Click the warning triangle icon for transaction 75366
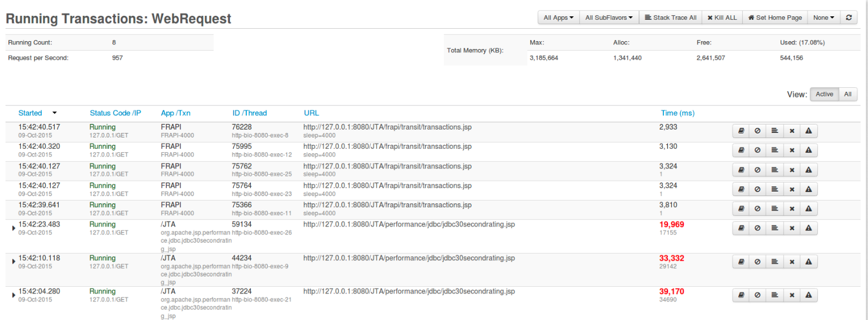868x320 pixels. [808, 208]
